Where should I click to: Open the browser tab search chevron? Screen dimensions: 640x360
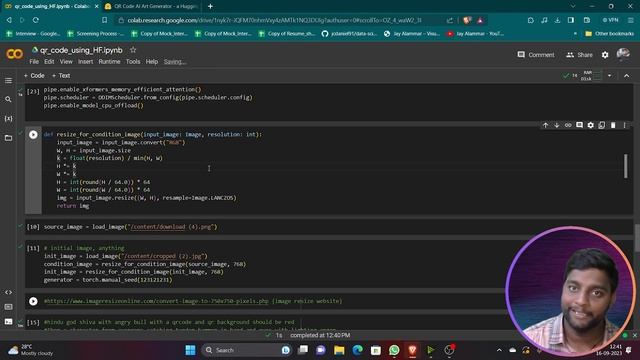coord(573,6)
